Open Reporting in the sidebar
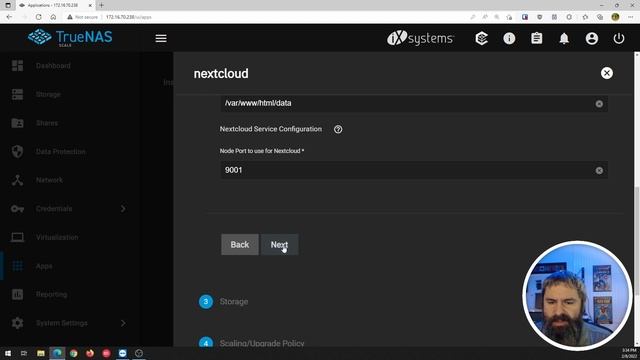 coord(51,294)
